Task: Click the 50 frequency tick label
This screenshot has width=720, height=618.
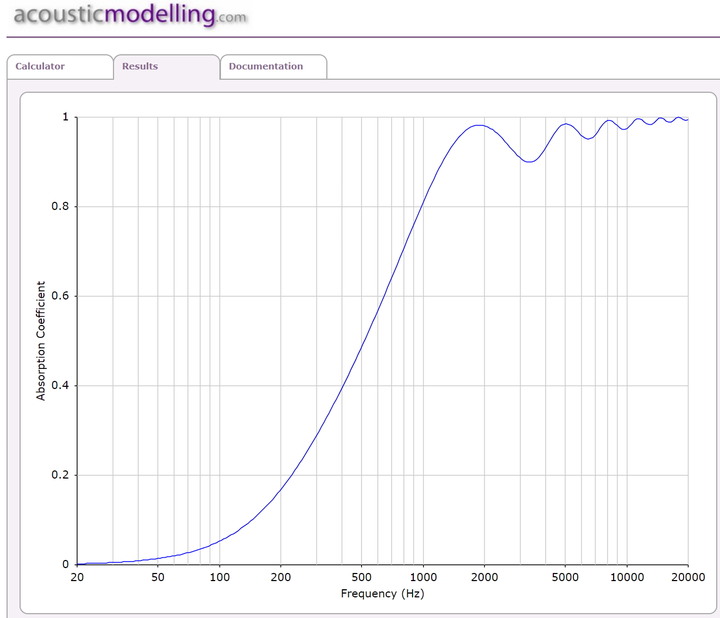Action: (x=158, y=577)
